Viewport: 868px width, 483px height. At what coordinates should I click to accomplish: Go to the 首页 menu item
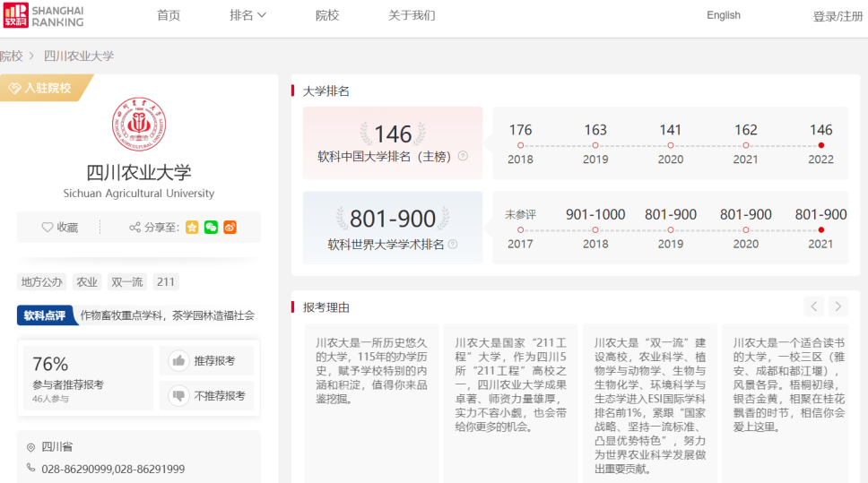169,15
